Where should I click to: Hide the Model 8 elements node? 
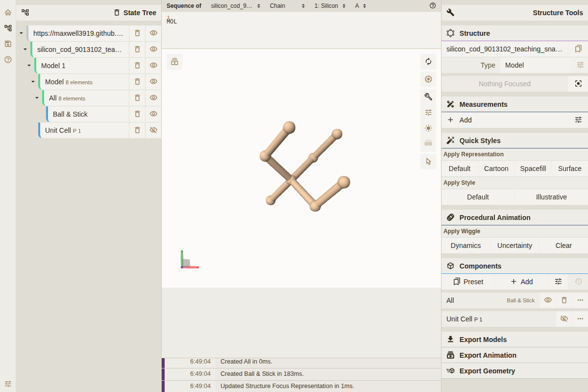(153, 81)
